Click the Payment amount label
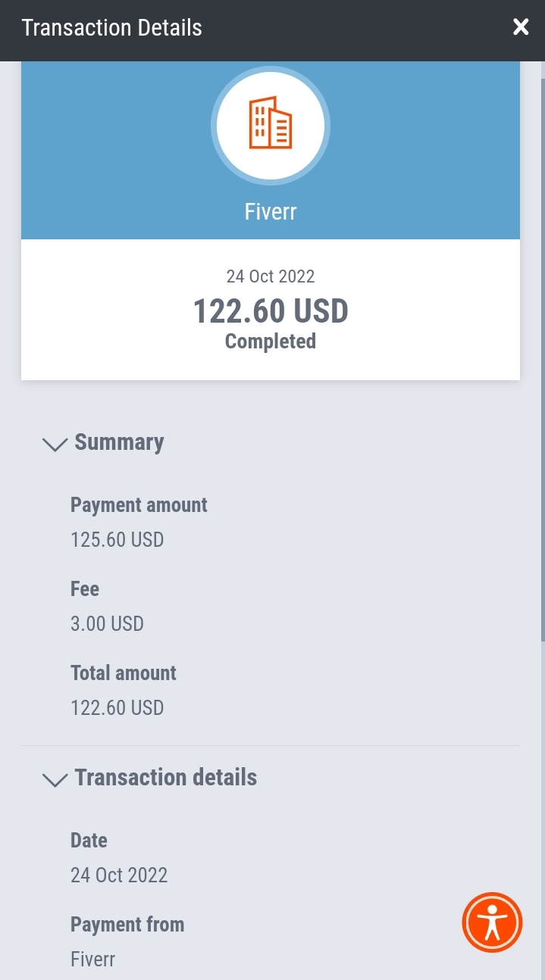The width and height of the screenshot is (545, 980). pos(139,505)
